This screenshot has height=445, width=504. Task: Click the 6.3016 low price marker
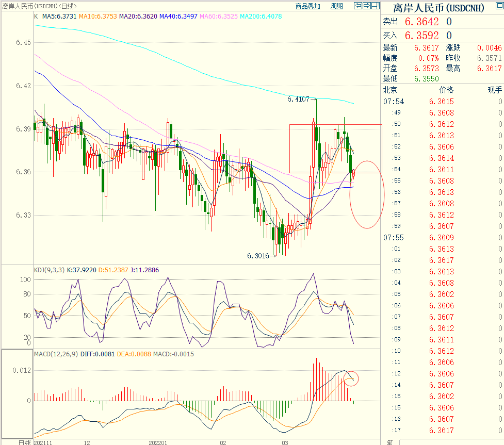[x=258, y=256]
